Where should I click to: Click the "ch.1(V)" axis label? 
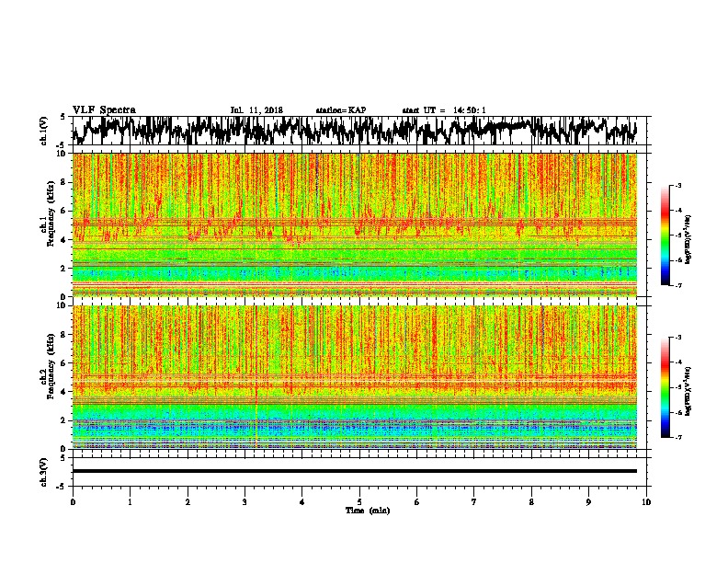click(43, 131)
